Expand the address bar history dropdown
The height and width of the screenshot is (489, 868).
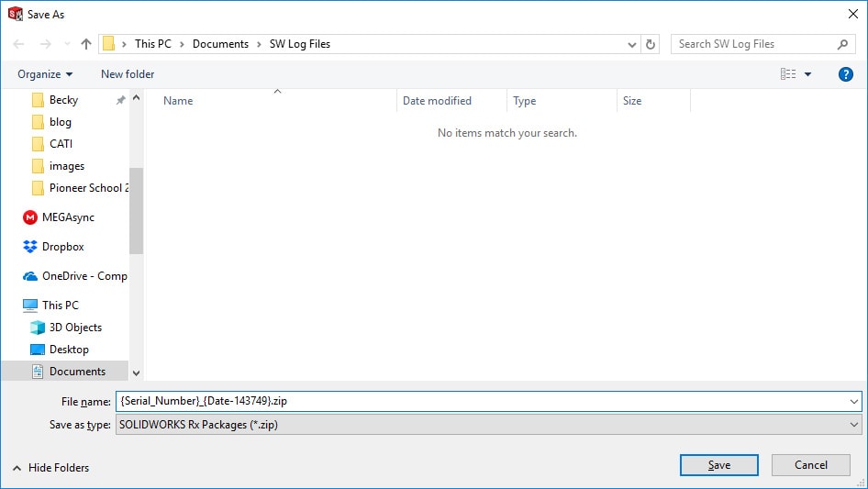(632, 44)
